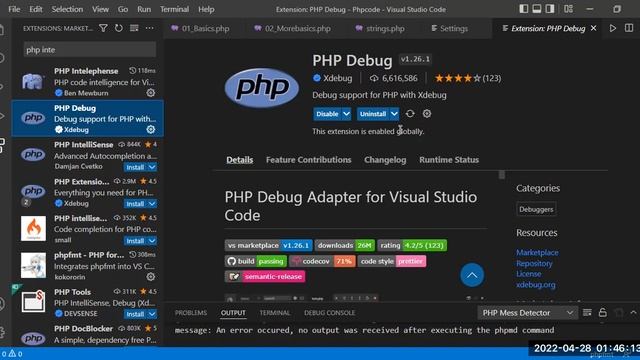Expand Install options for PHP Tools
640x360 pixels.
(152, 314)
